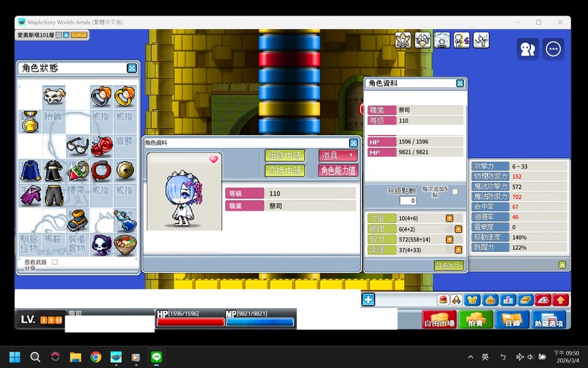The height and width of the screenshot is (368, 588).
Task: Select the gold medal equipment slot
Action: click(x=30, y=121)
